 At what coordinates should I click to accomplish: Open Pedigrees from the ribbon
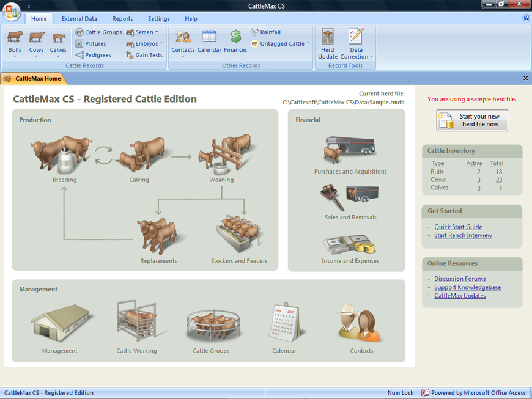coord(94,55)
